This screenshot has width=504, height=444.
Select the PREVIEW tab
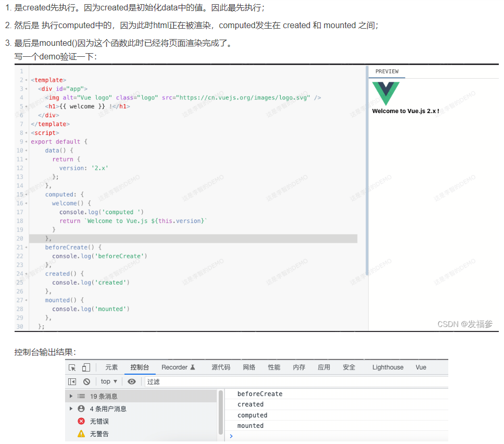(387, 71)
